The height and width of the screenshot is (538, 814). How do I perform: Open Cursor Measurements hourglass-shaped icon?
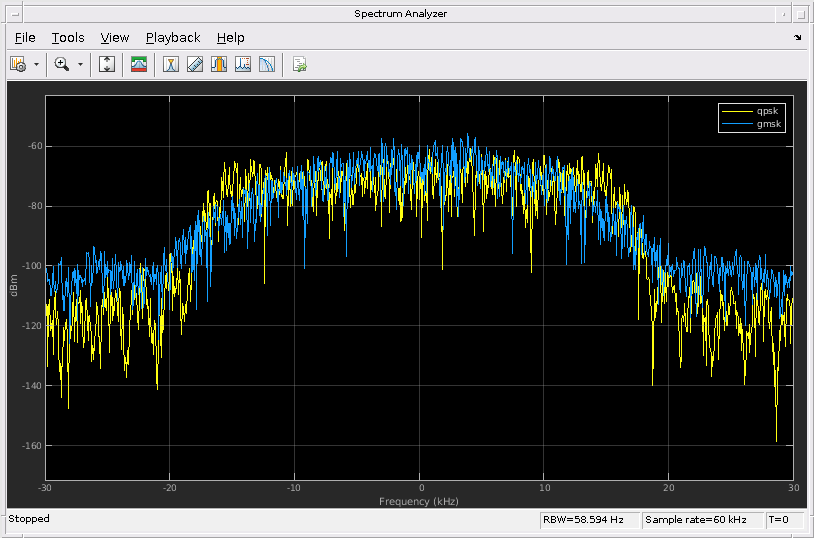tap(172, 64)
